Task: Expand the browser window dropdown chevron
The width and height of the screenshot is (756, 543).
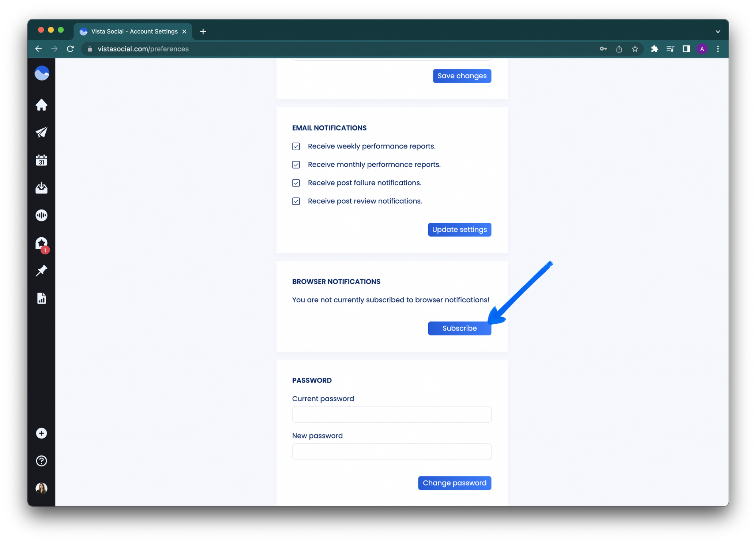Action: click(x=717, y=31)
